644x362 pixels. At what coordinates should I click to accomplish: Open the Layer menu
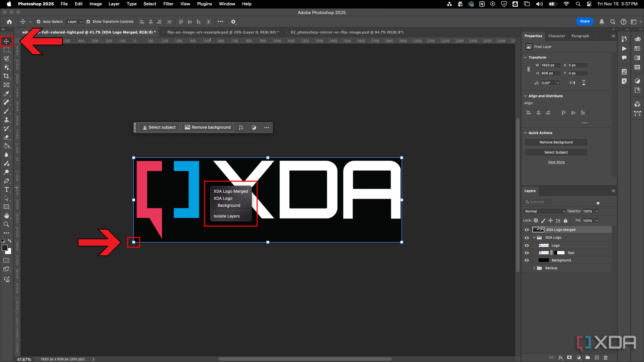pos(114,4)
